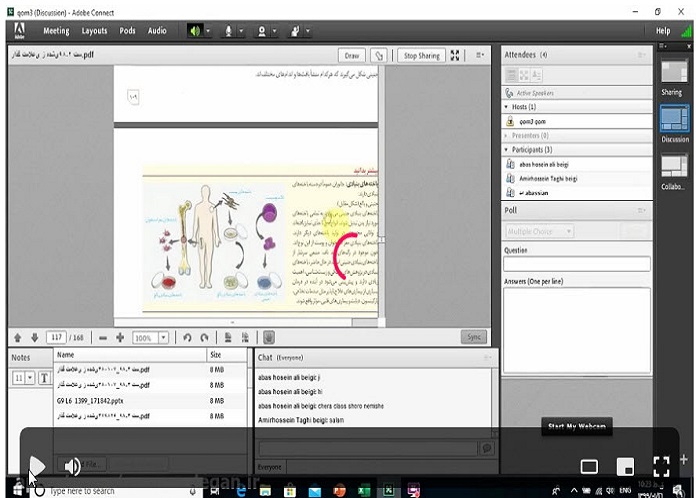Zoom out the document with minus icon

click(x=103, y=338)
